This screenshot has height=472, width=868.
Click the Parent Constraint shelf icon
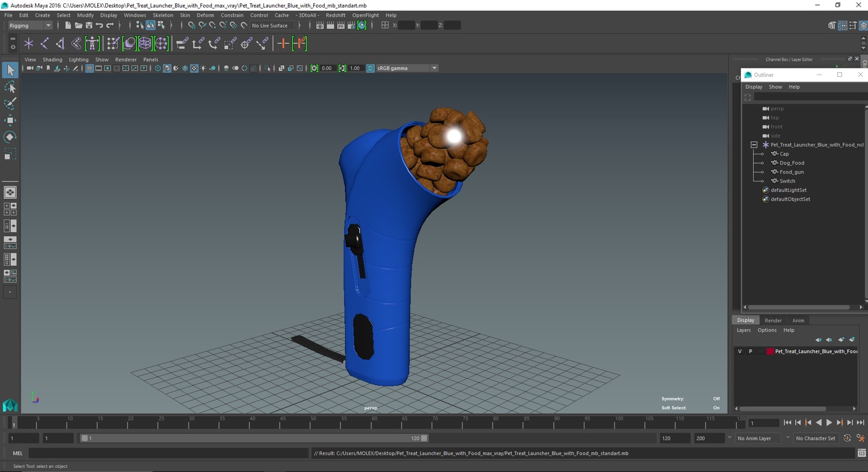pos(182,43)
